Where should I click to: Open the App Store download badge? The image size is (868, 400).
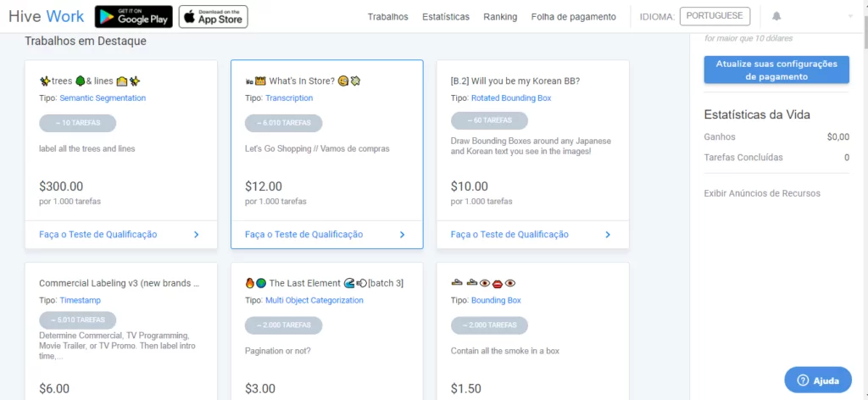213,16
